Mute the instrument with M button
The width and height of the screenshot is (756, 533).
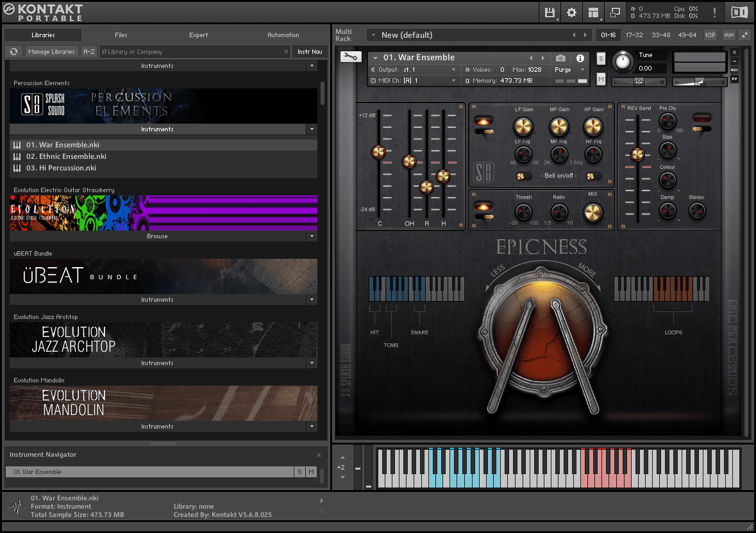click(601, 79)
